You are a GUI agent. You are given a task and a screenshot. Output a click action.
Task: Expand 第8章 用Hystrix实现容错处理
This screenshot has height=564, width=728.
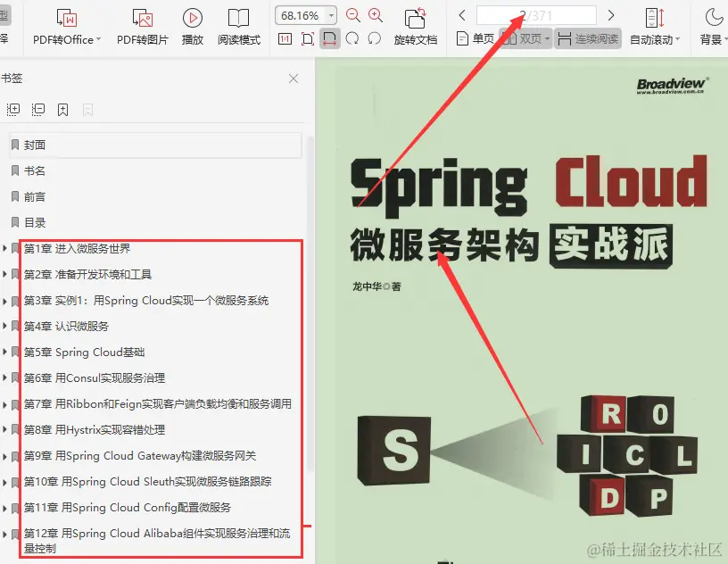pos(4,430)
